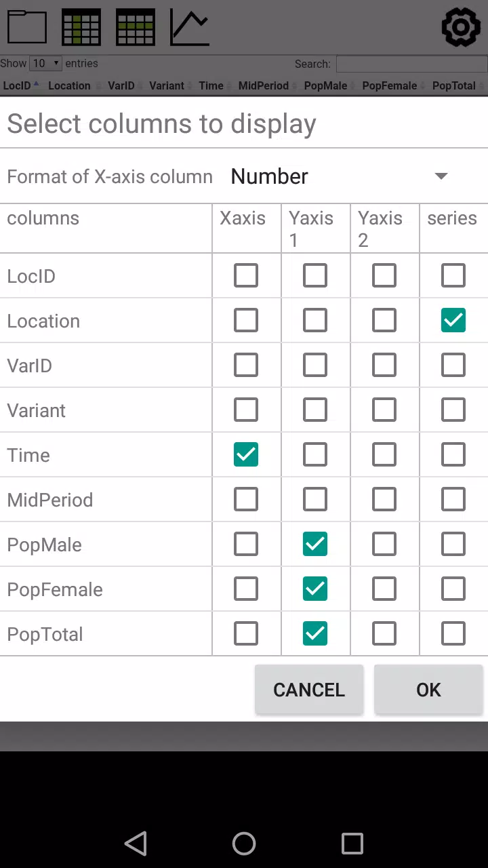488x868 pixels.
Task: Open the settings gear icon
Action: (x=461, y=27)
